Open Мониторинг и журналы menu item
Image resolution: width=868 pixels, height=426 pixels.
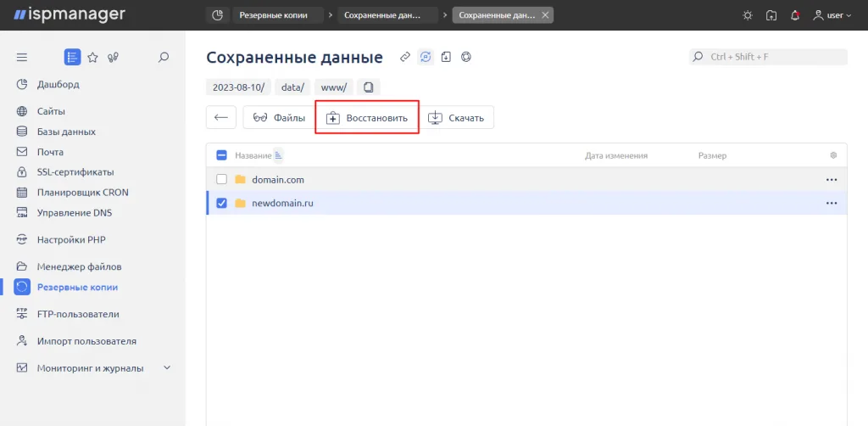(90, 367)
